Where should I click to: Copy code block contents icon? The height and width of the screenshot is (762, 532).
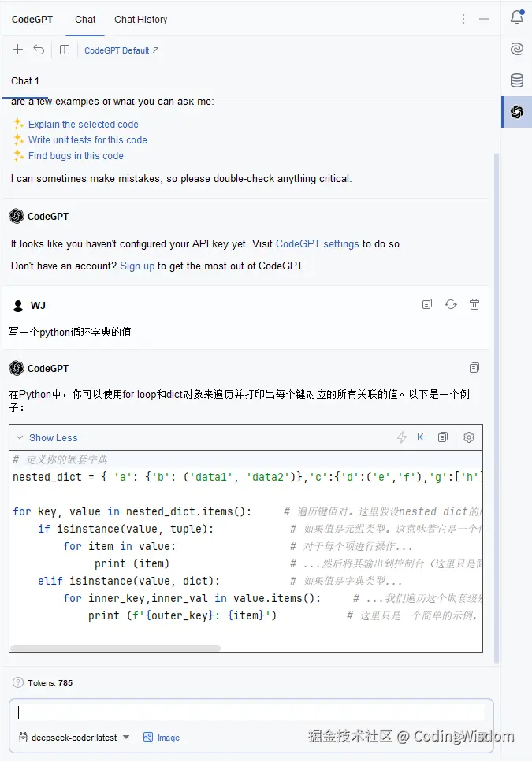(443, 437)
